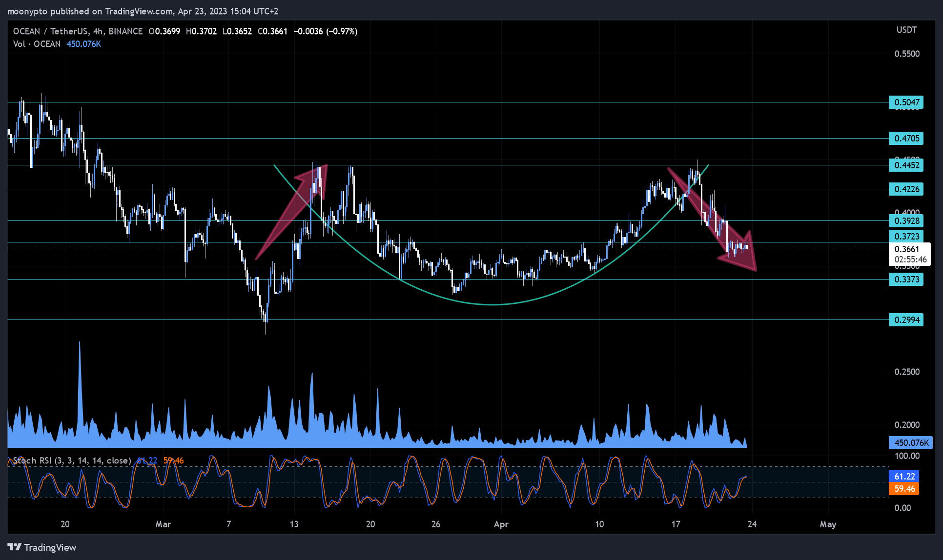Click the TradingView logo at bottom left
Screen dimensions: 943x560
[x=42, y=547]
